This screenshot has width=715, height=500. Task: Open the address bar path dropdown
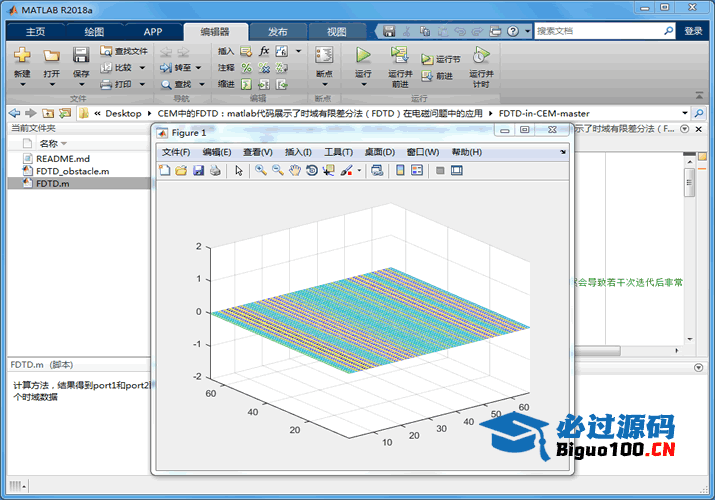coord(684,113)
